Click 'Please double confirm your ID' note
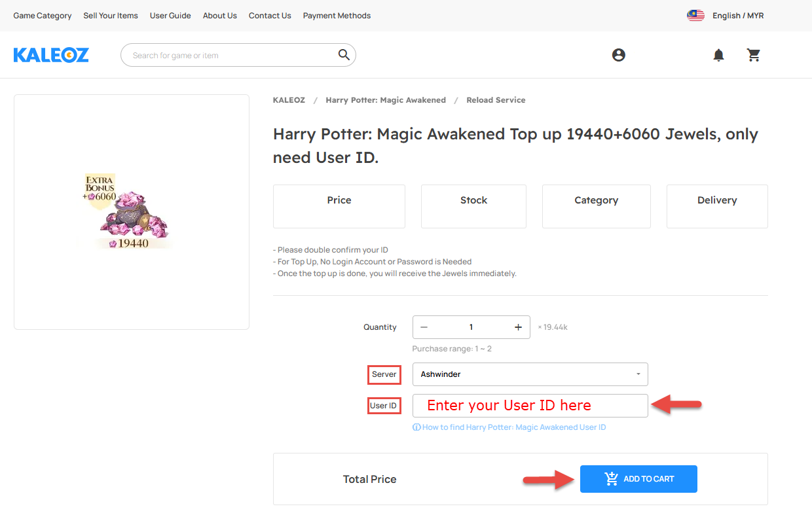Screen dimensions: 812x515 click(331, 250)
